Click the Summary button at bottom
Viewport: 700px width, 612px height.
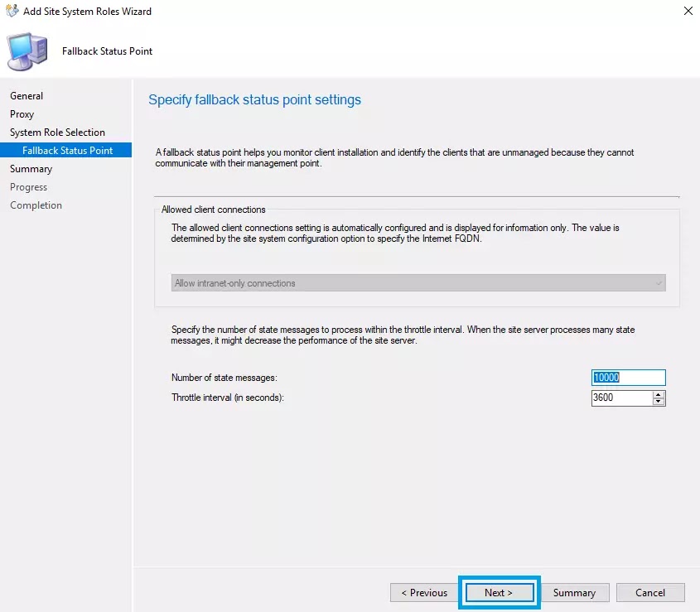click(575, 593)
